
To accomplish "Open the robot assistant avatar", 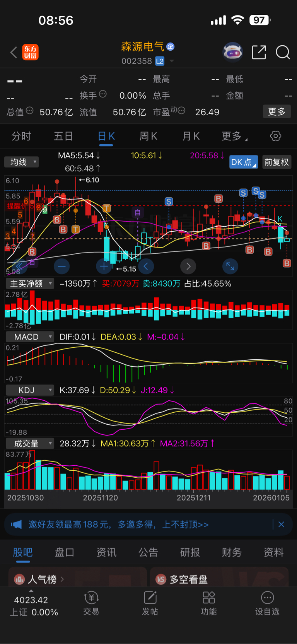I will click(232, 52).
